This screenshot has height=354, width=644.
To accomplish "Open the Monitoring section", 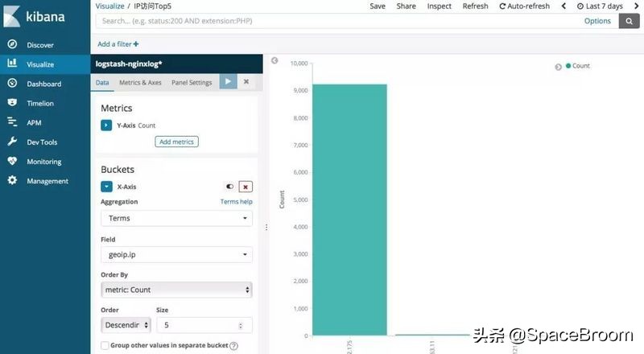I will point(44,162).
